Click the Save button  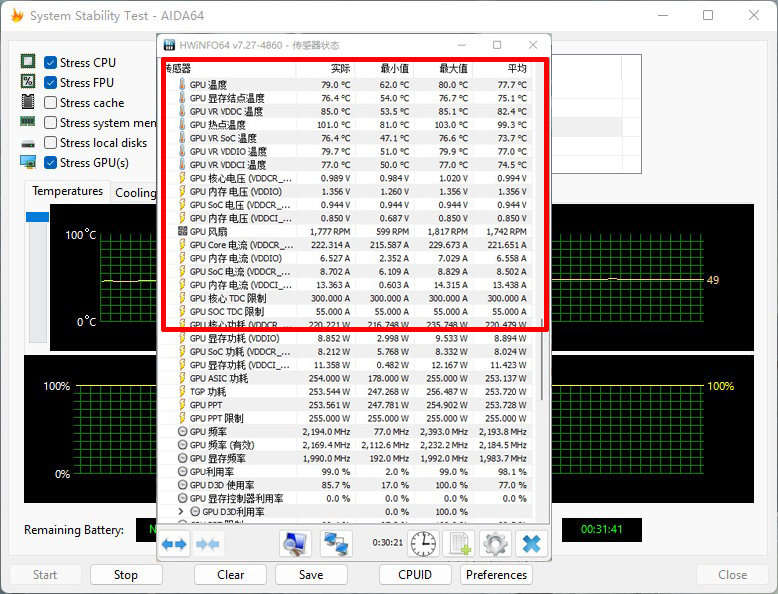point(311,575)
